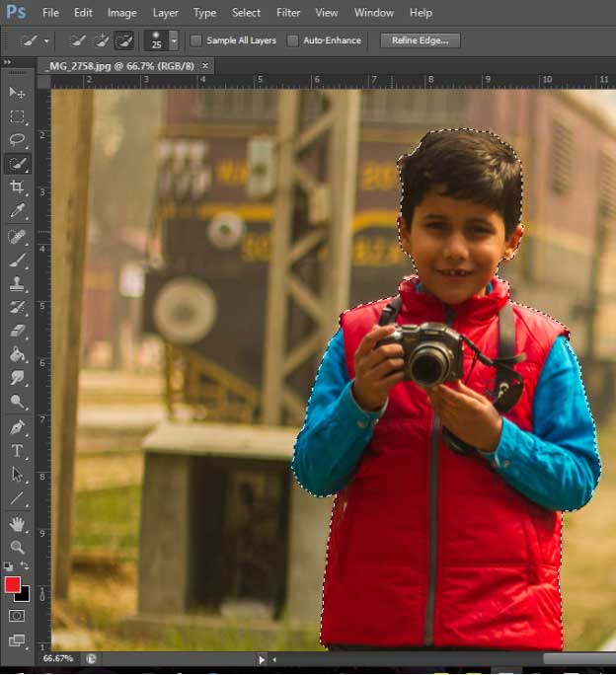Open the Window menu
The width and height of the screenshot is (616, 675).
tap(374, 13)
